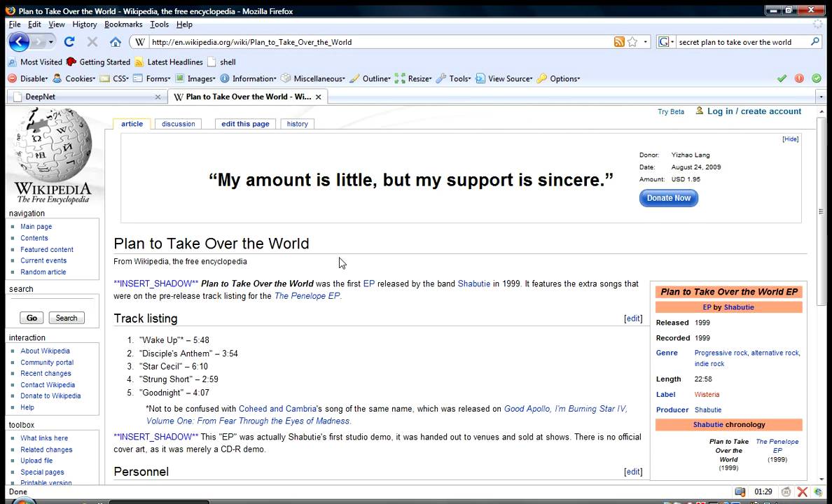Click the URL address bar field
This screenshot has width=832, height=504.
(x=380, y=42)
